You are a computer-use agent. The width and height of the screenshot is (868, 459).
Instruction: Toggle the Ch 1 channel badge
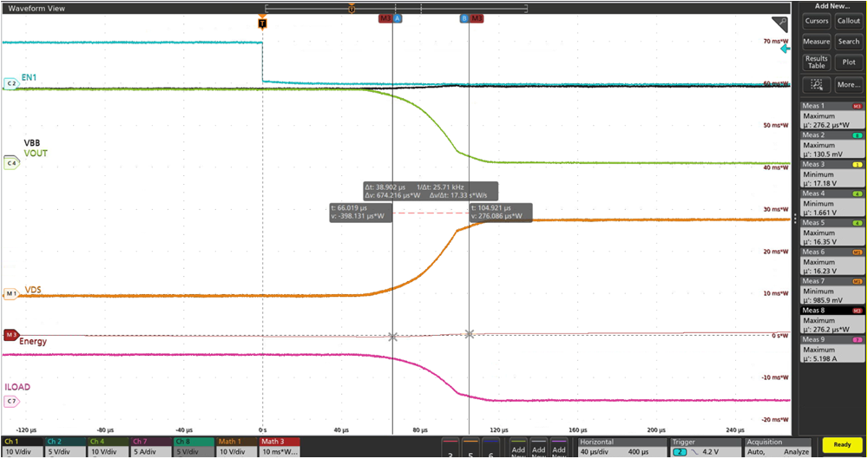tap(22, 446)
